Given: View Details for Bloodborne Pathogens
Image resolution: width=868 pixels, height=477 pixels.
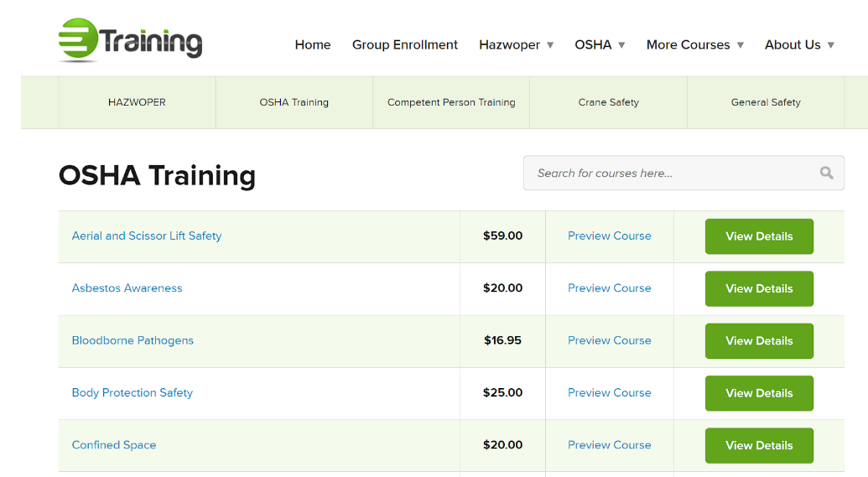Looking at the screenshot, I should coord(759,340).
